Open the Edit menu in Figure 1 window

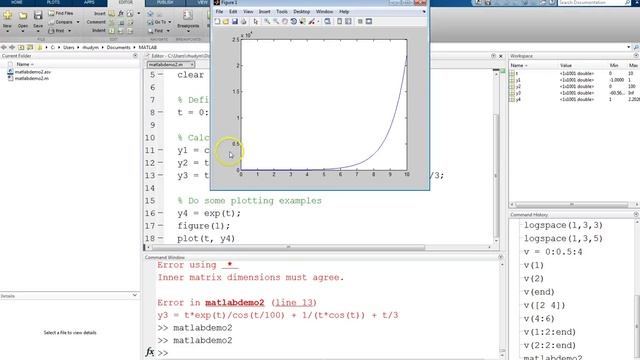point(233,12)
